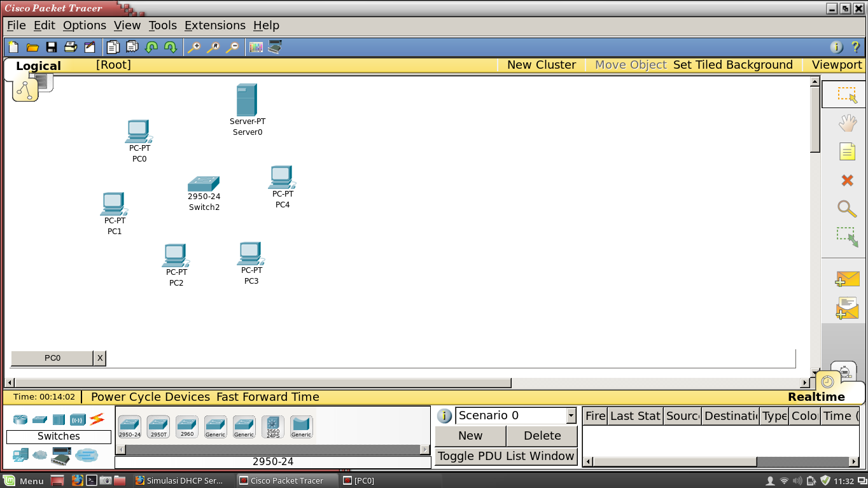Open a file with the folder icon
Viewport: 868px width, 488px height.
tap(32, 47)
